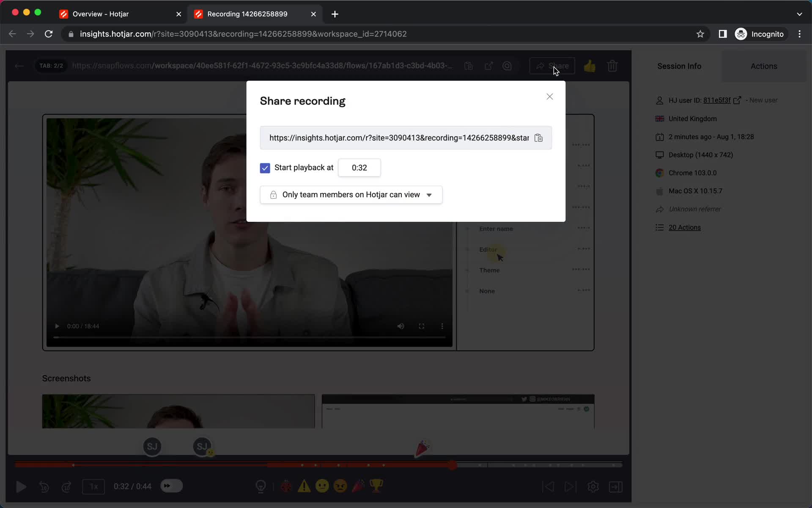This screenshot has width=812, height=508.
Task: Click the delete/trash recording icon
Action: coord(613,66)
